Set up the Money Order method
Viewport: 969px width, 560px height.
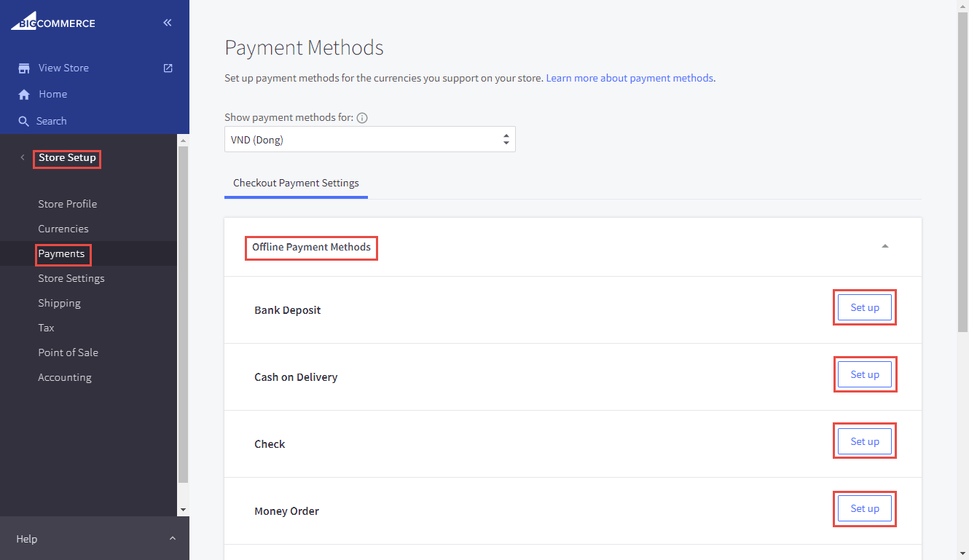[864, 508]
